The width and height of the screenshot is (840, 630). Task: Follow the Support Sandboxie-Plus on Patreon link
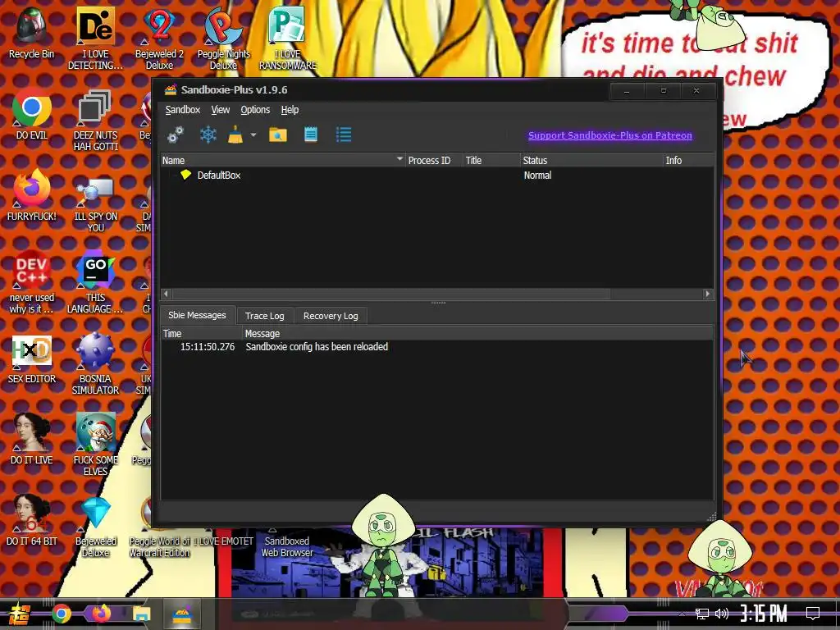point(610,135)
